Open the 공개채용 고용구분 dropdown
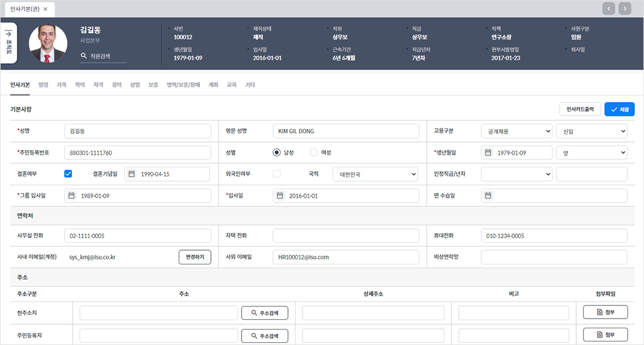 (x=517, y=131)
